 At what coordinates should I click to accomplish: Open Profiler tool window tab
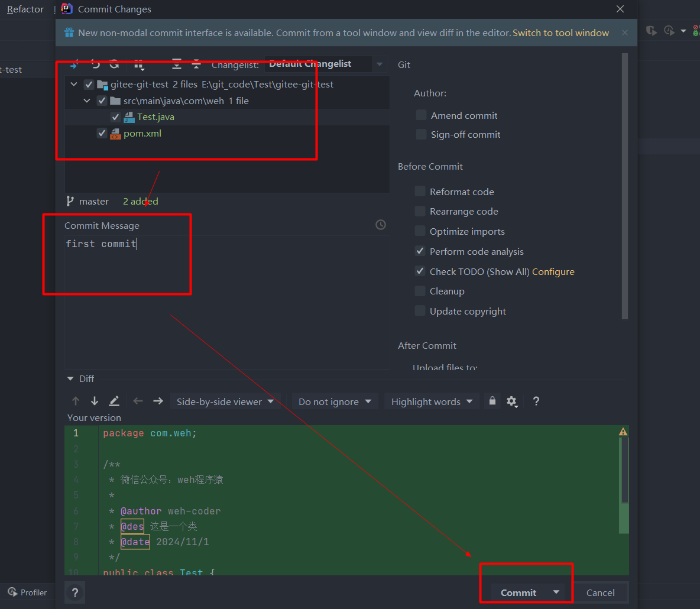point(27,592)
